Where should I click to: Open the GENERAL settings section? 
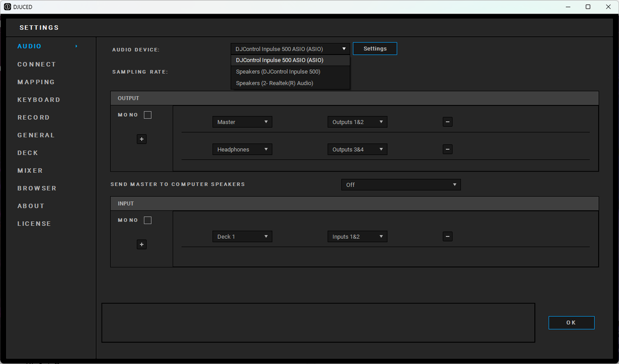36,135
